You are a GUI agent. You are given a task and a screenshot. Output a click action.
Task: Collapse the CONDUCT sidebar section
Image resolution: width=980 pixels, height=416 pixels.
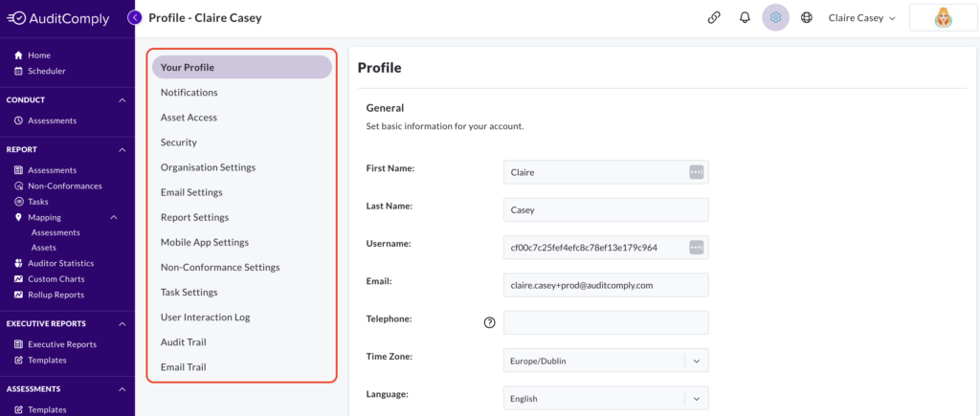pos(122,100)
